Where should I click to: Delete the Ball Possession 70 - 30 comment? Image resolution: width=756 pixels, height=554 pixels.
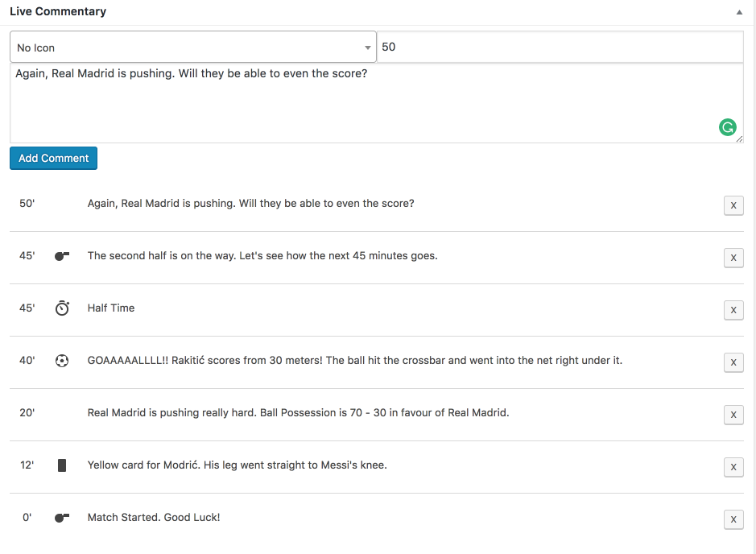733,415
